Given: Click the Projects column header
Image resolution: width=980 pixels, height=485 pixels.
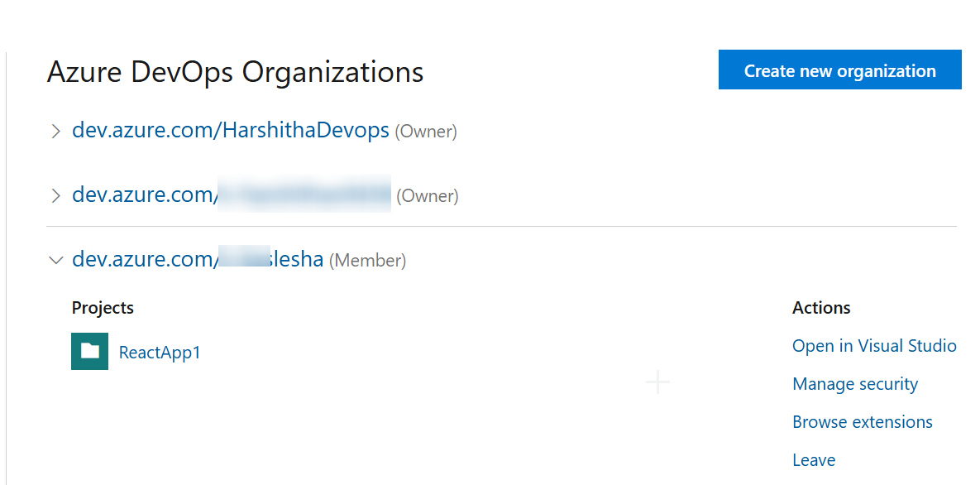Looking at the screenshot, I should pyautogui.click(x=102, y=307).
